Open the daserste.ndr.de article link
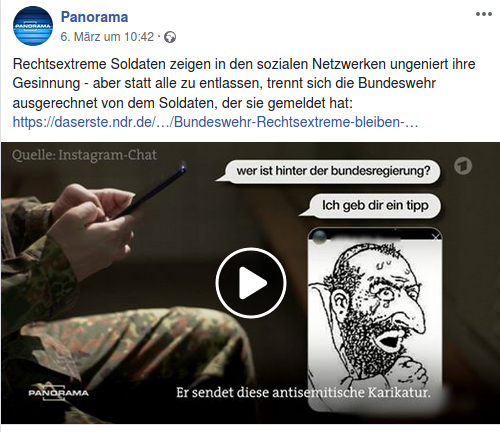 pos(215,122)
